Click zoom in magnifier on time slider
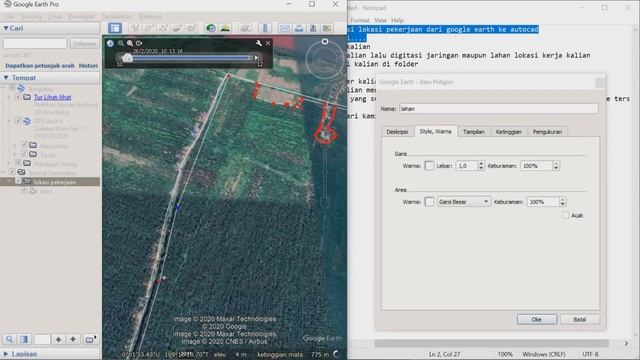 pos(130,43)
